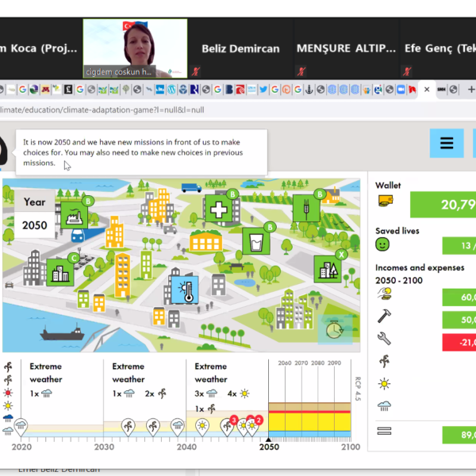Select the Beliz Demircan participant tile
This screenshot has width=476, height=476.
(x=240, y=48)
